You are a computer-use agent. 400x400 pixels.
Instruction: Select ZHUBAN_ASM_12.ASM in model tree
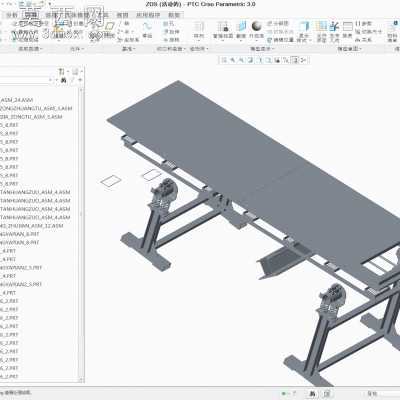tap(32, 226)
